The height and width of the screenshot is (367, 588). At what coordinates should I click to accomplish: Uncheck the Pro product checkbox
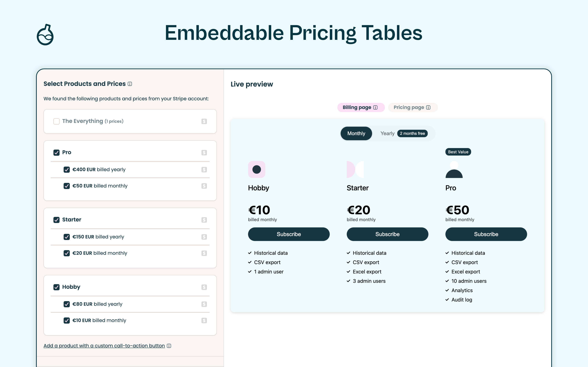[x=56, y=152]
